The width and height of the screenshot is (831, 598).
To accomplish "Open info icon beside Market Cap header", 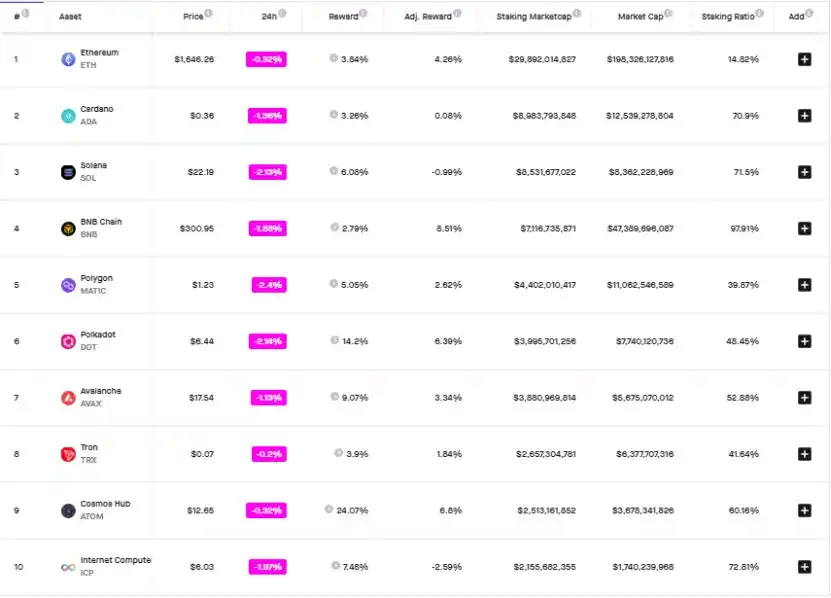I will coord(668,13).
